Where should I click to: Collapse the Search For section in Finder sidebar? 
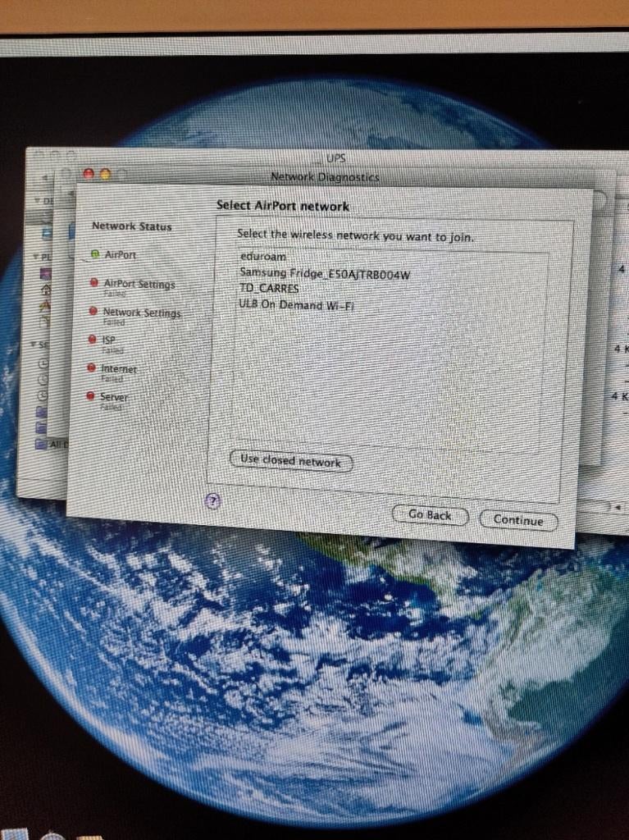pyautogui.click(x=34, y=345)
